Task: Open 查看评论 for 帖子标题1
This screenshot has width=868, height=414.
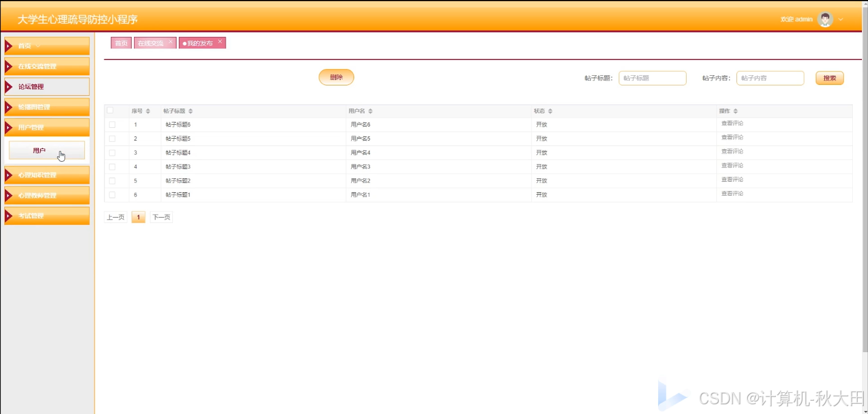Action: point(732,193)
